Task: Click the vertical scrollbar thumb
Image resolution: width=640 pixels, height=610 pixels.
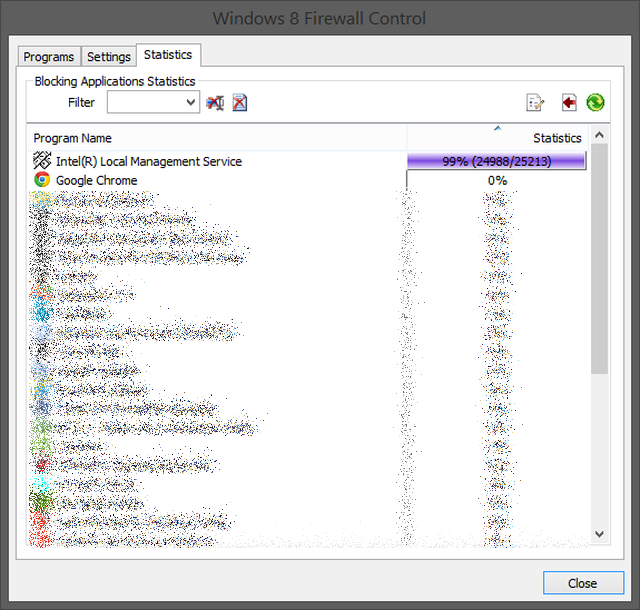Action: coord(599,258)
